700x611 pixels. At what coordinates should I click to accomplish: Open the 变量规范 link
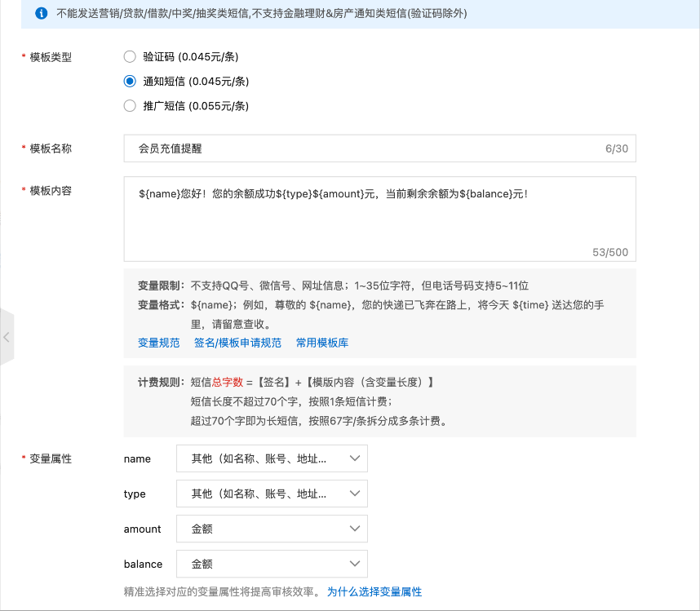pos(159,343)
